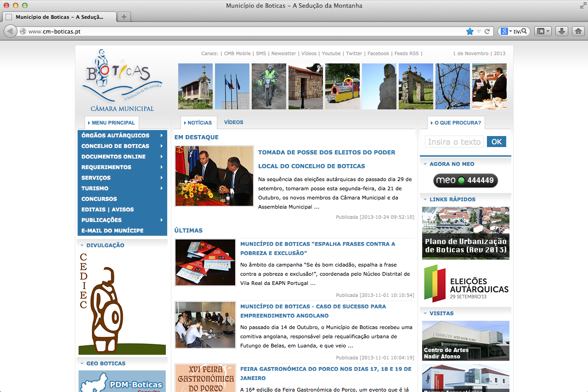Viewport: 588px width, 392px height.
Task: Click the browser search box
Action: (514, 31)
